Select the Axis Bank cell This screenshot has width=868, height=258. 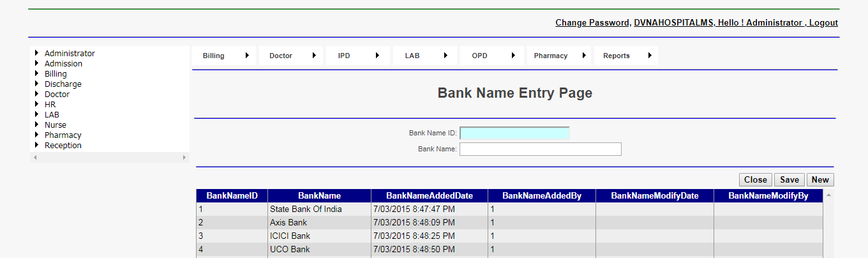coord(319,222)
